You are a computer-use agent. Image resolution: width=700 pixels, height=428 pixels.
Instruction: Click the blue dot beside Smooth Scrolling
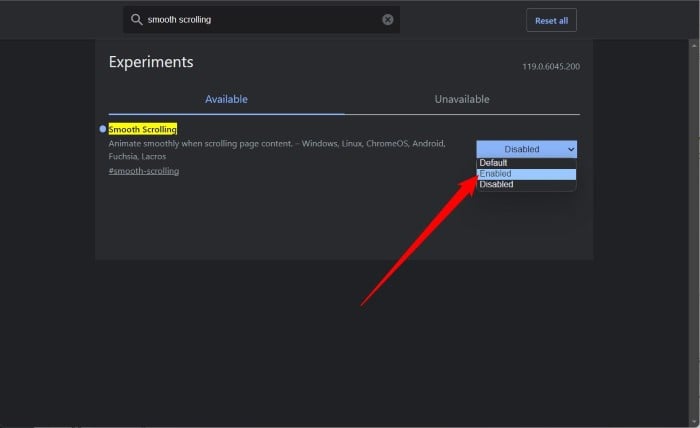coord(103,129)
